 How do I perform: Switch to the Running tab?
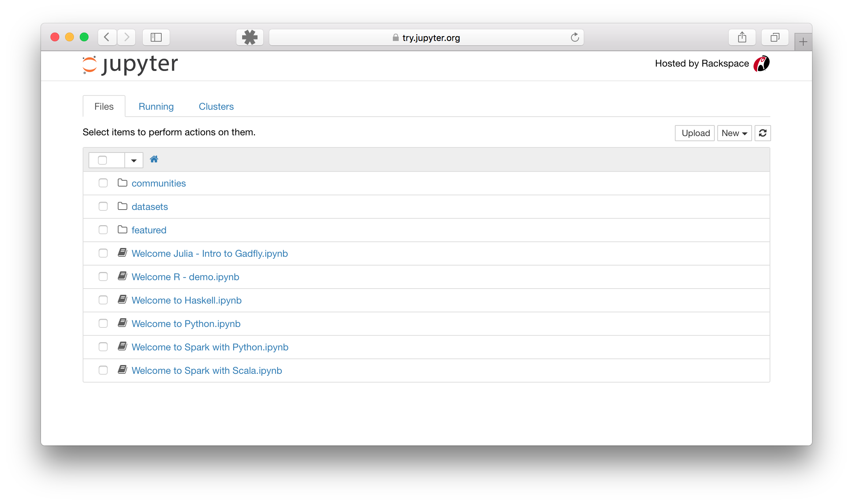click(x=156, y=106)
